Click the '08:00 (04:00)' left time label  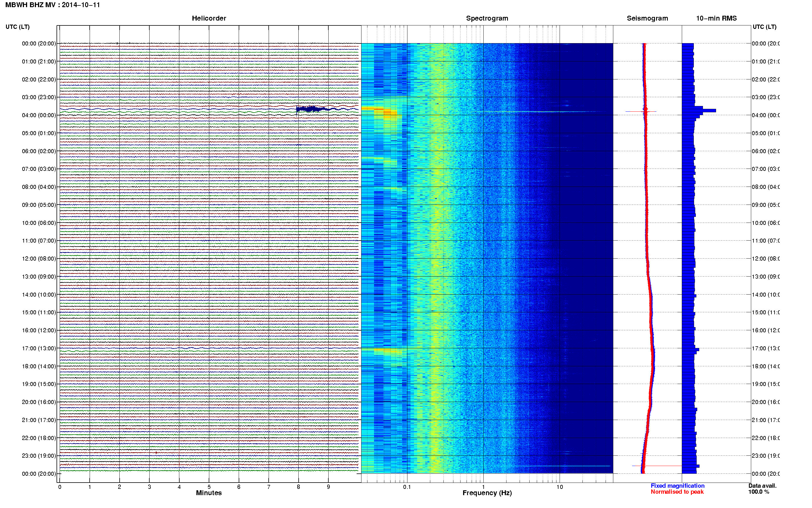click(x=39, y=187)
